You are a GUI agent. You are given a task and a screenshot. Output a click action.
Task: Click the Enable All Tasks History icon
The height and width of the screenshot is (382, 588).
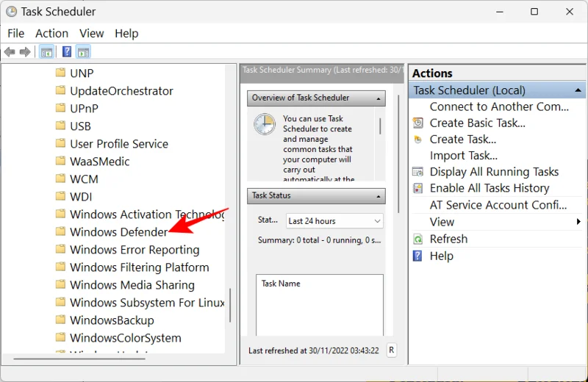pos(418,188)
